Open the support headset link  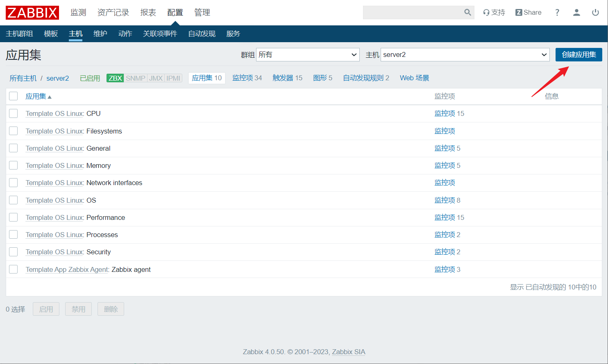tap(494, 13)
